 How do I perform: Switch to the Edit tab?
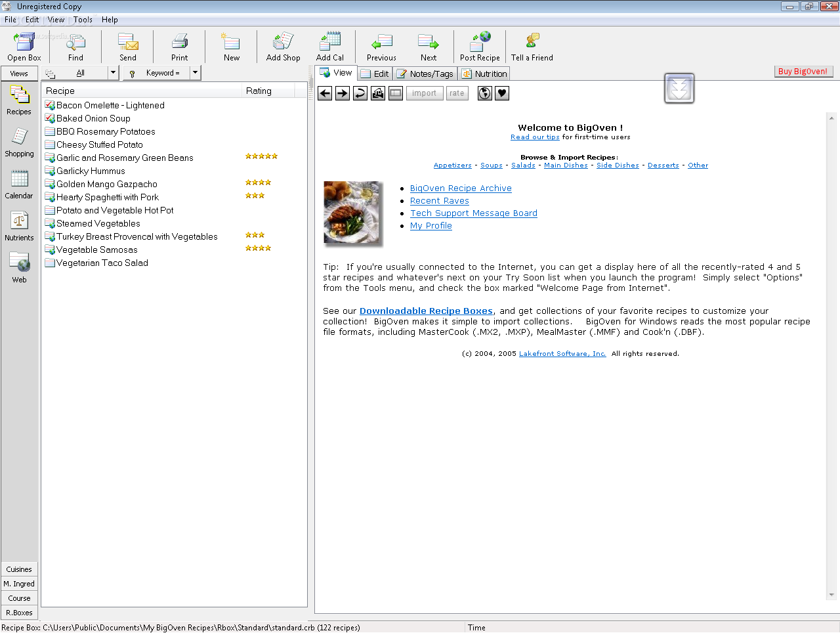[375, 74]
